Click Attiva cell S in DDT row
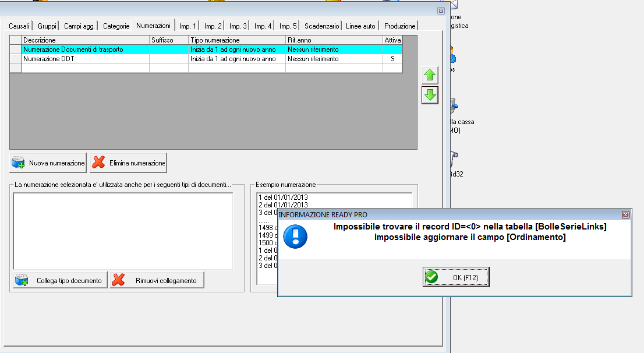 click(x=392, y=59)
